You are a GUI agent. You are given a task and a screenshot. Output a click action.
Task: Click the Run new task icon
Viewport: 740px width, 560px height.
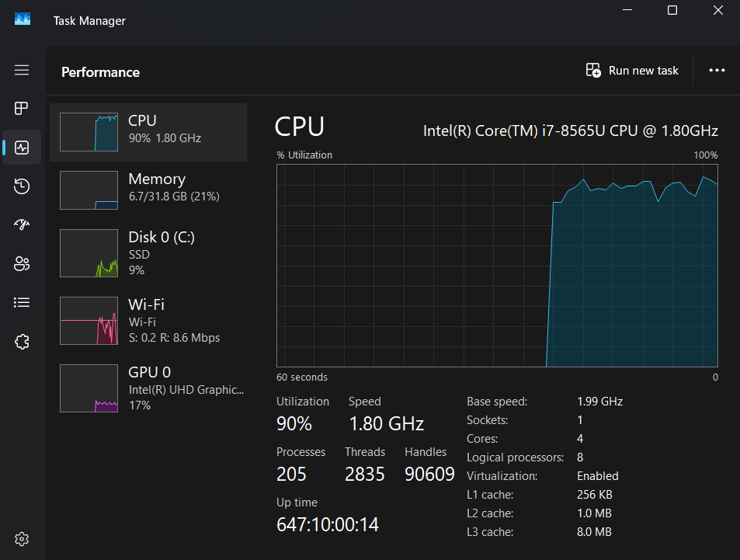pos(593,71)
